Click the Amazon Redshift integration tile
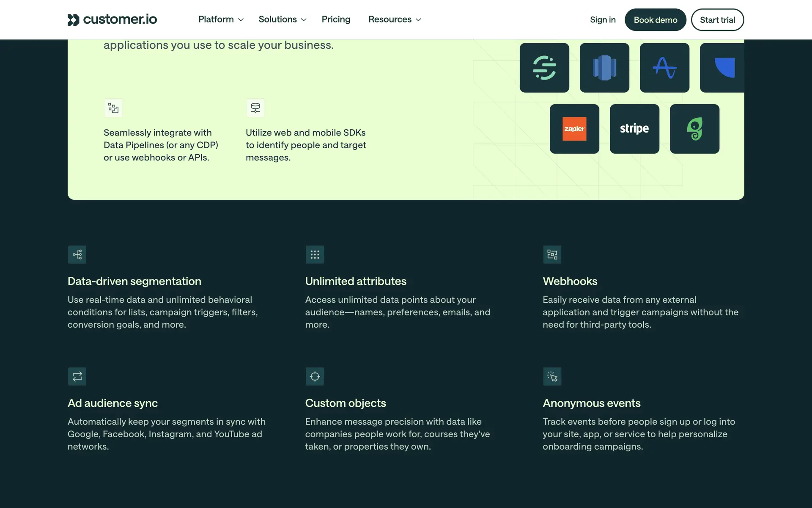This screenshot has height=508, width=812. tap(604, 68)
